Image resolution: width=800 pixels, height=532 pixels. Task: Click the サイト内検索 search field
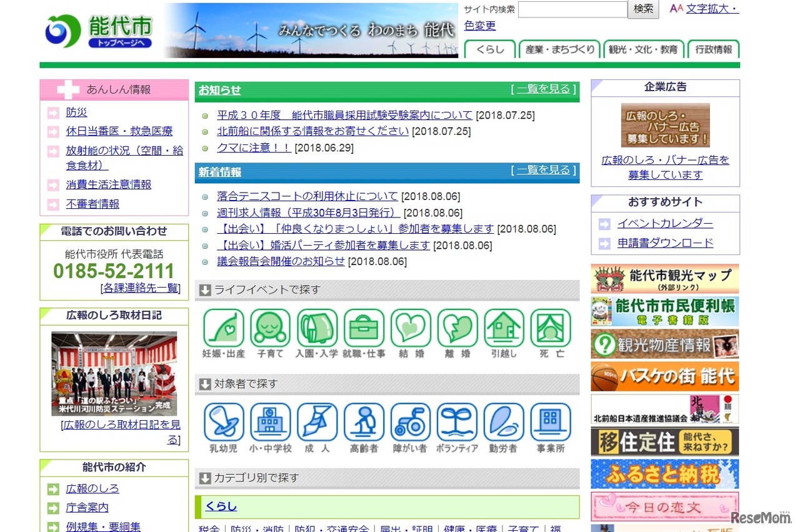[x=572, y=9]
